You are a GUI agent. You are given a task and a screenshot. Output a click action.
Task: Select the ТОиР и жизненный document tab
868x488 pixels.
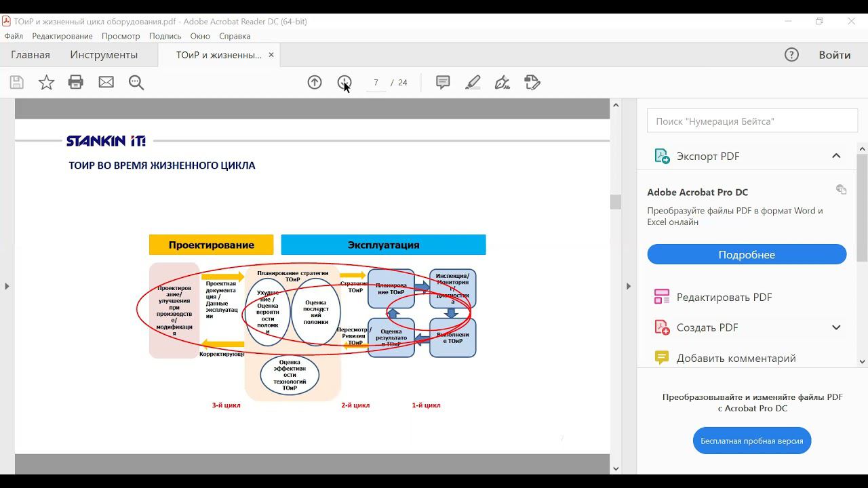coord(218,55)
